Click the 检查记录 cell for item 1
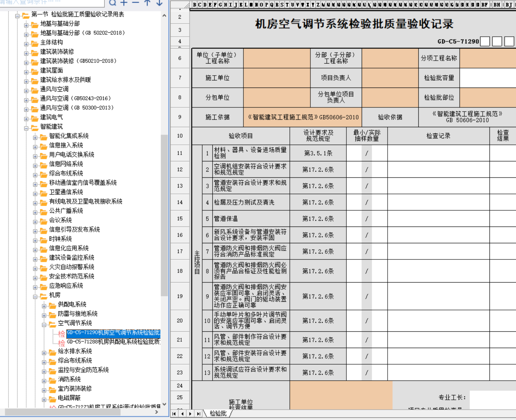 pos(438,153)
